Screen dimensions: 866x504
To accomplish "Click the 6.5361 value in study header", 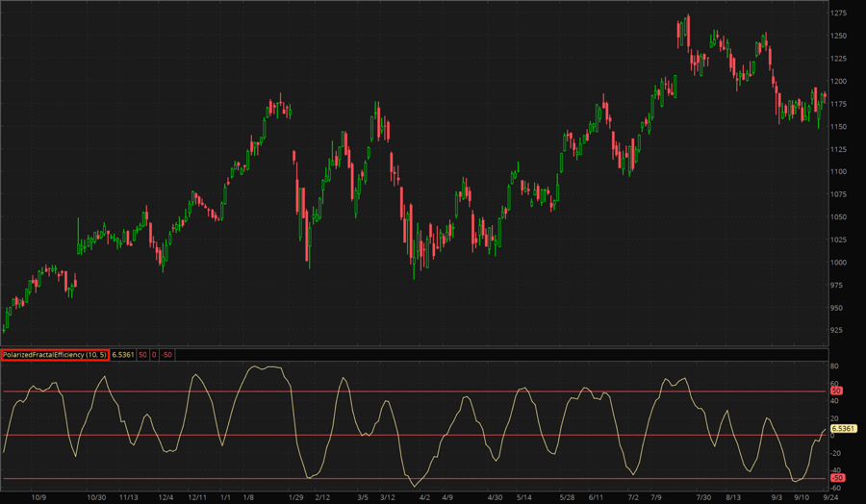I will coord(122,355).
